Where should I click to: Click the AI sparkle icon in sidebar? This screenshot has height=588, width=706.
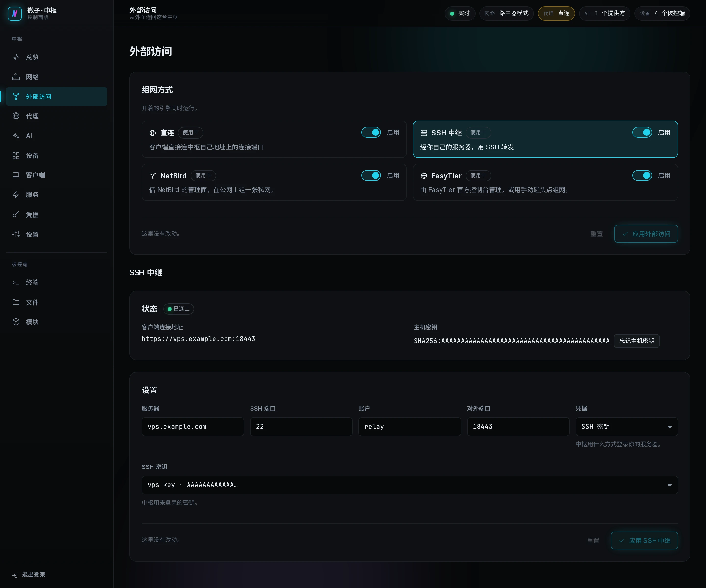click(16, 136)
